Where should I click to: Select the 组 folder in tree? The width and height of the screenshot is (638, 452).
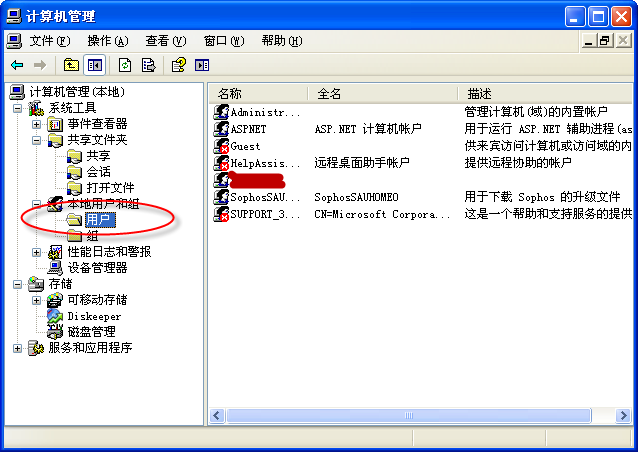[92, 236]
